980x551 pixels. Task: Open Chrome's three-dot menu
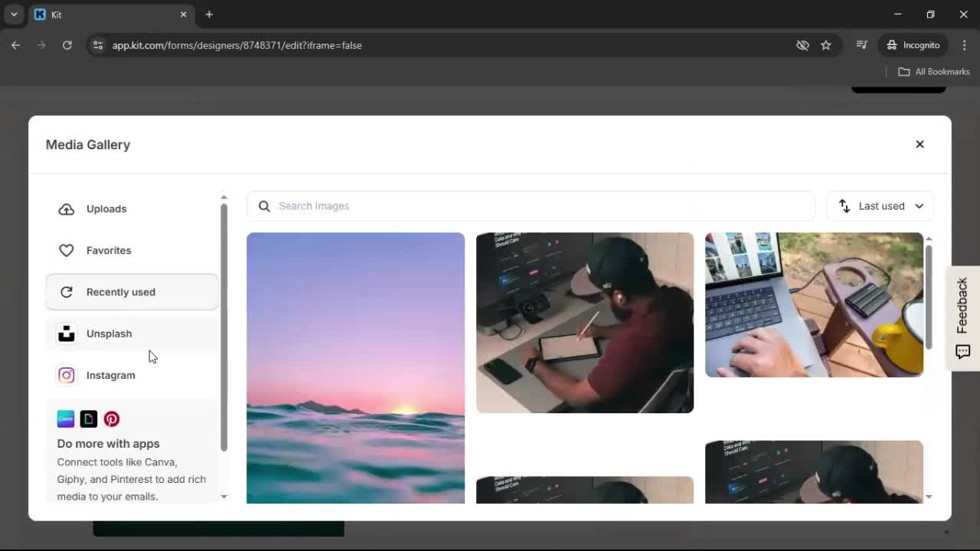tap(965, 45)
